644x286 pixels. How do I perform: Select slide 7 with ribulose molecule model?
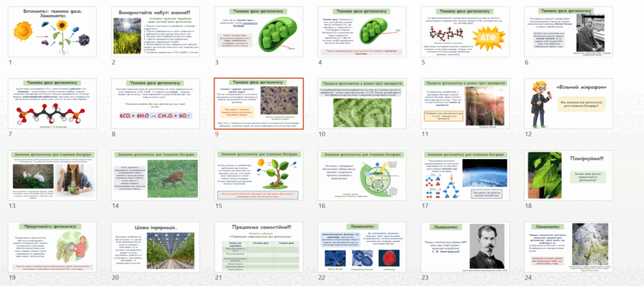52,104
